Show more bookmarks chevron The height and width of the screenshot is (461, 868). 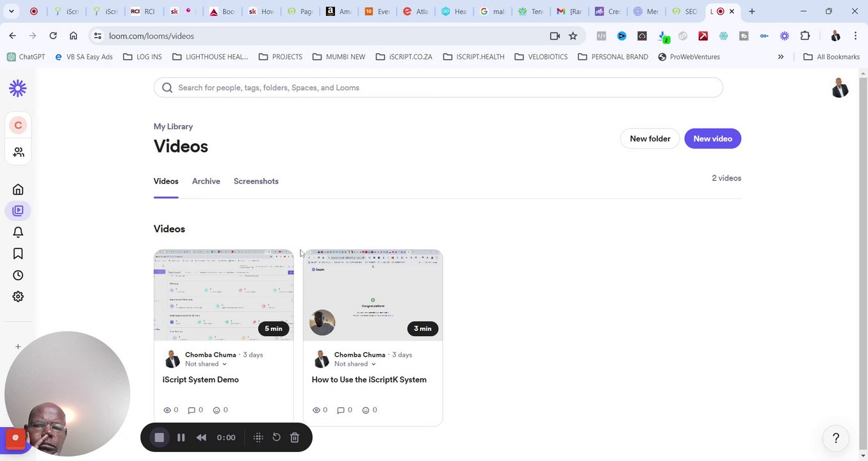click(x=780, y=57)
